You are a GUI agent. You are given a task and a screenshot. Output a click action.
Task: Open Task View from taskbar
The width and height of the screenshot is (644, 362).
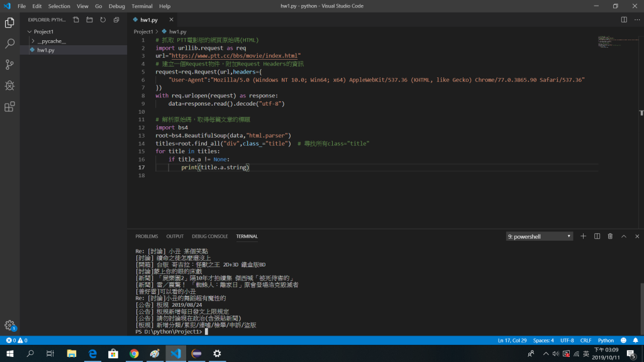point(50,353)
